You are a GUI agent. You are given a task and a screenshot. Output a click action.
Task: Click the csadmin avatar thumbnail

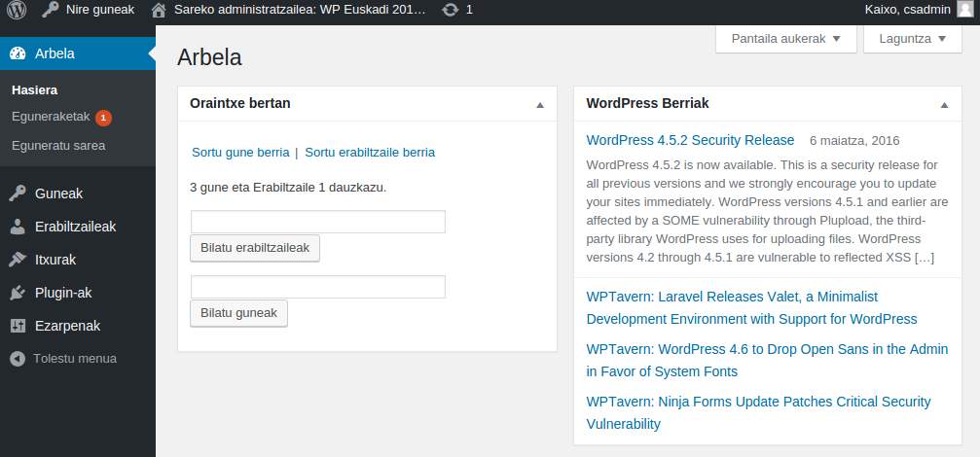coord(965,10)
